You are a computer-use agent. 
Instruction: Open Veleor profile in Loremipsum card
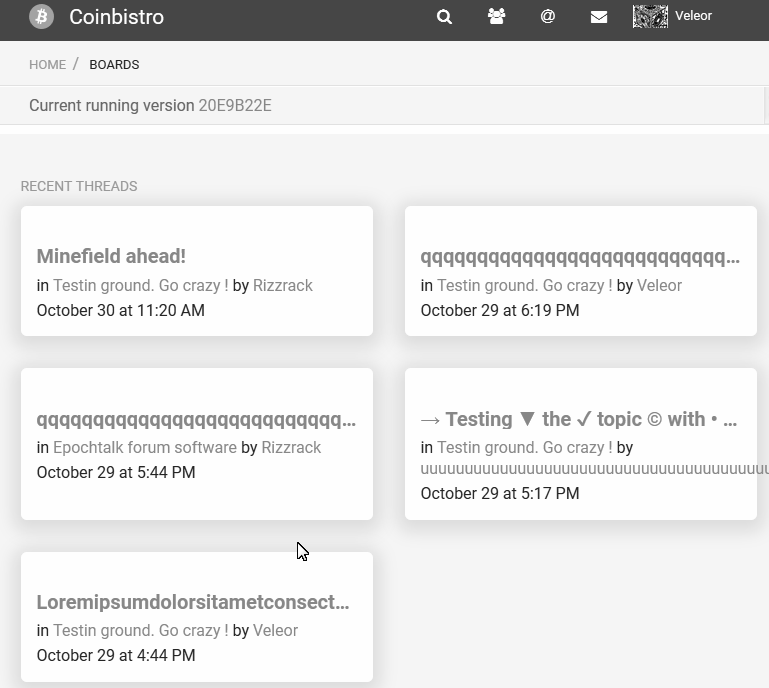point(275,630)
